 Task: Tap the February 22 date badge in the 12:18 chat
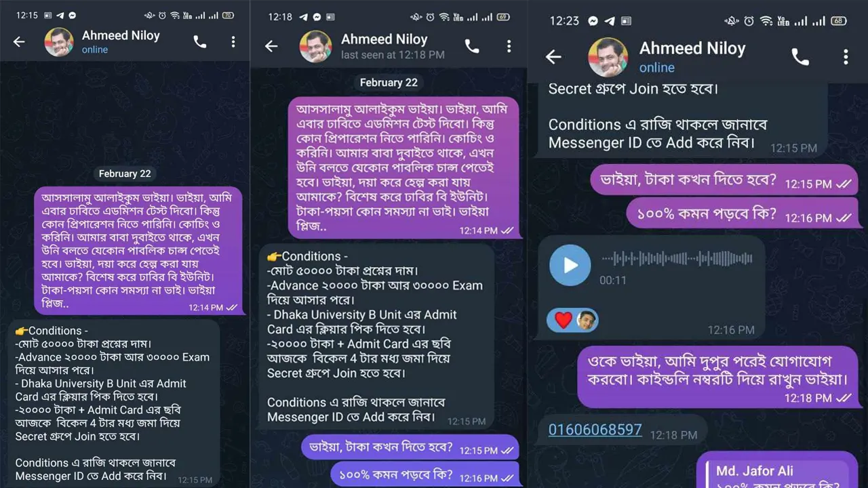(389, 82)
